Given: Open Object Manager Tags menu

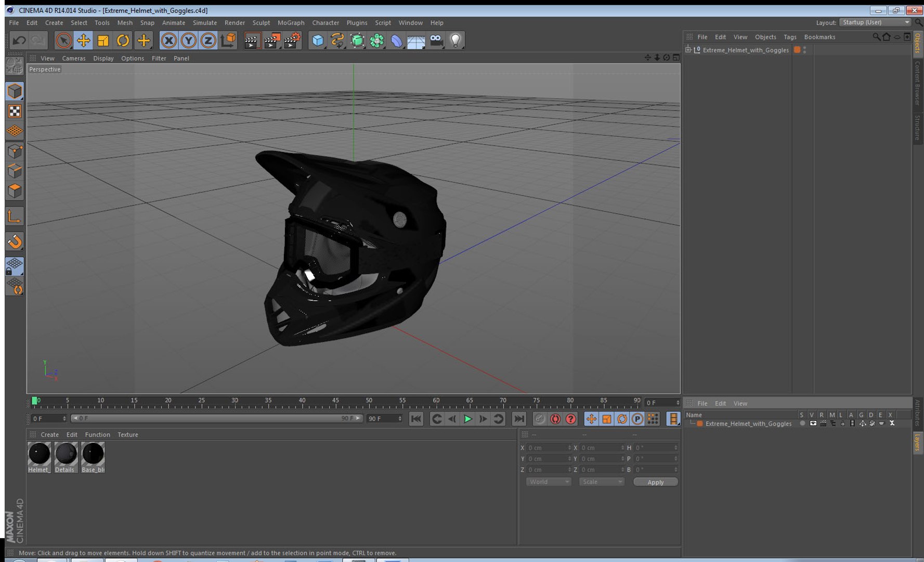Looking at the screenshot, I should tap(790, 37).
